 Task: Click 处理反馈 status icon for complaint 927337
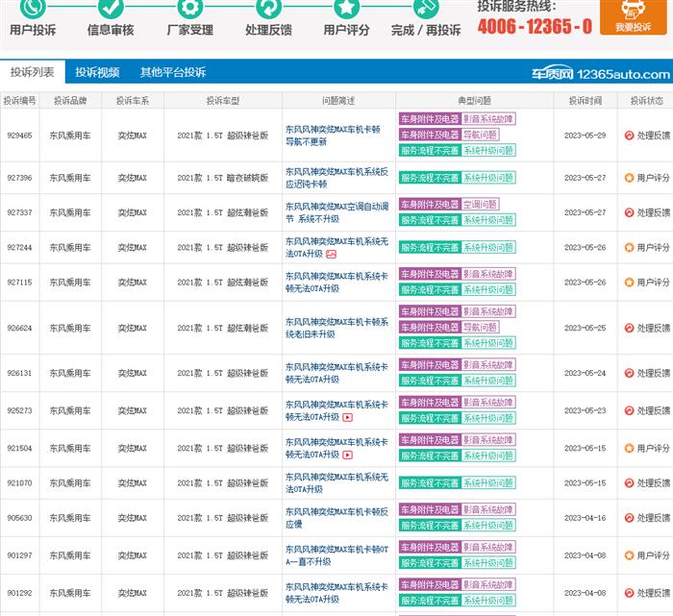629,212
